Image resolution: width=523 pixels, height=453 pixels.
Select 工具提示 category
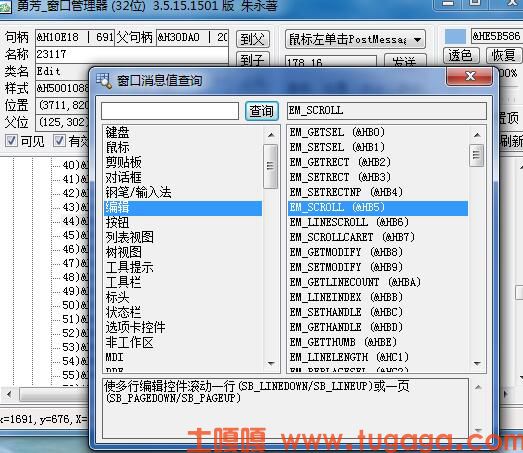(x=183, y=268)
